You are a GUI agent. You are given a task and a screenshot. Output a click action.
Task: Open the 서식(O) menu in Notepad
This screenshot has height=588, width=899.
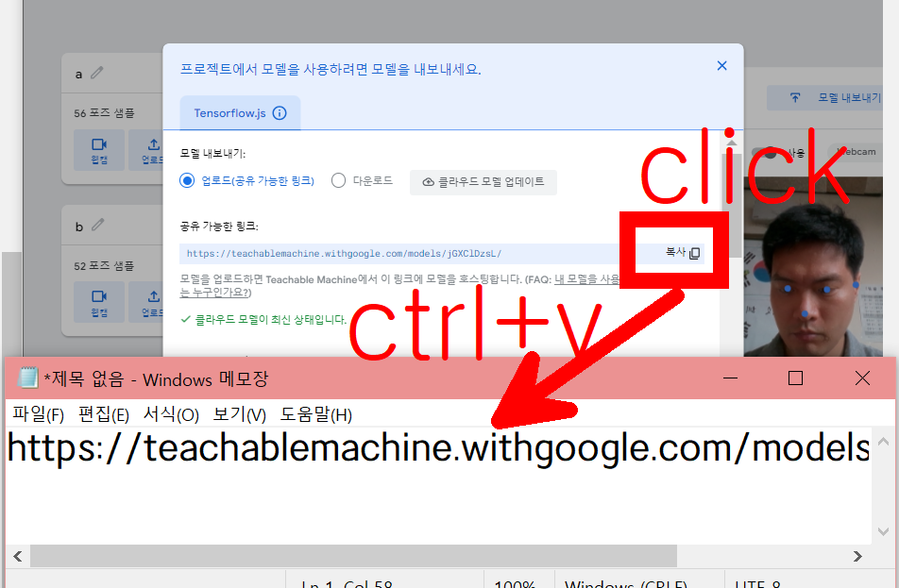coord(171,413)
